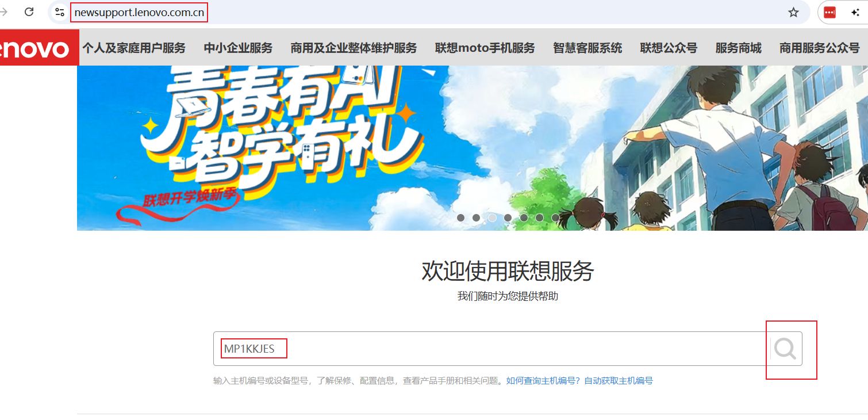Open 中小企业服务 menu
Screen dimensions: 868x420
coord(238,48)
